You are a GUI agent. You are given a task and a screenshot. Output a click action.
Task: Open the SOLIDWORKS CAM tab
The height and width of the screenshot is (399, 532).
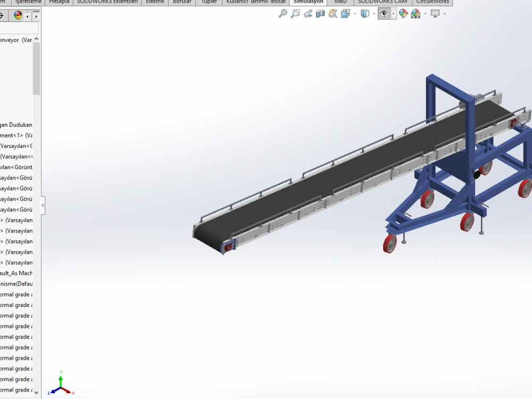click(x=382, y=2)
